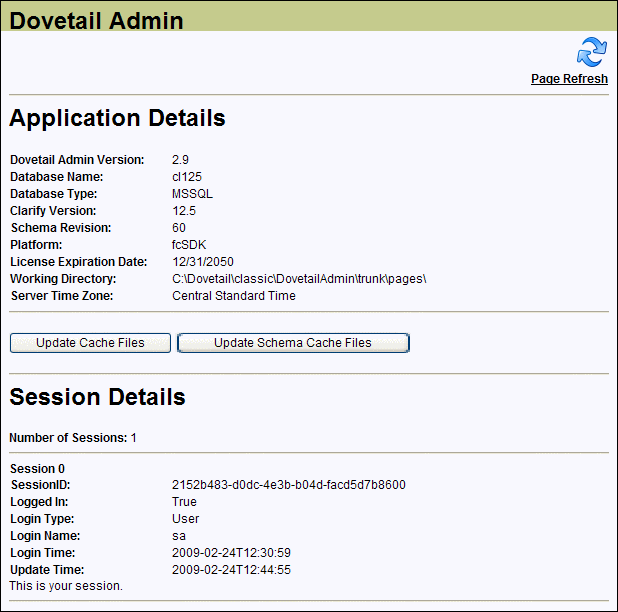This screenshot has width=618, height=612.
Task: Select the Login Type value User
Action: point(186,519)
